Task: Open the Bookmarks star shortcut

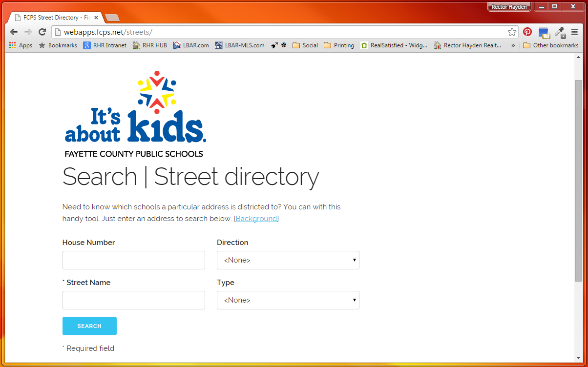Action: tap(58, 45)
